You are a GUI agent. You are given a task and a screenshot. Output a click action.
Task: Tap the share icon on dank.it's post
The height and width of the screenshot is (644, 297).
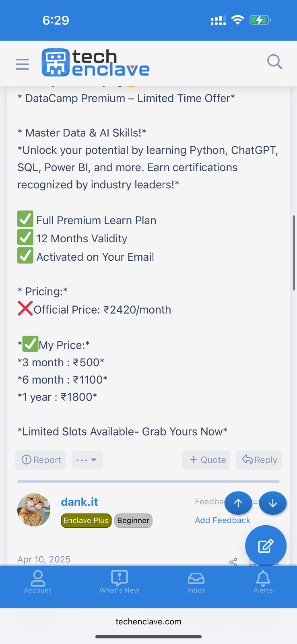click(233, 562)
